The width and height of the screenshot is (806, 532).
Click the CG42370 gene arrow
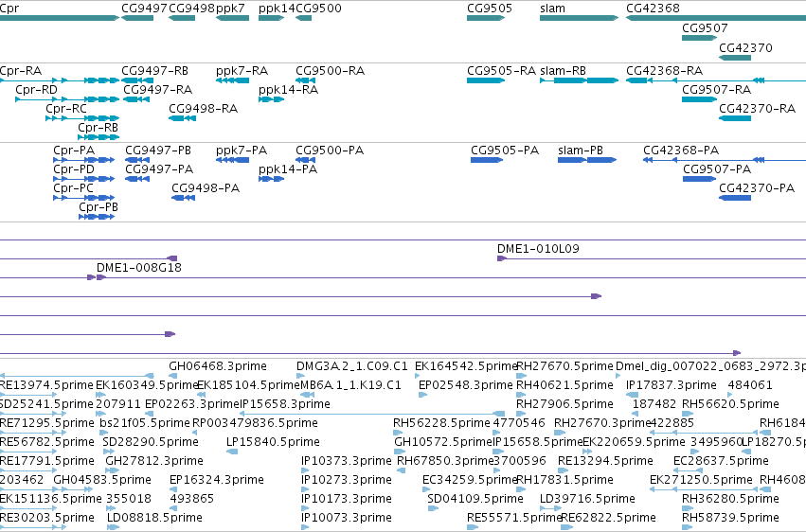coord(735,57)
